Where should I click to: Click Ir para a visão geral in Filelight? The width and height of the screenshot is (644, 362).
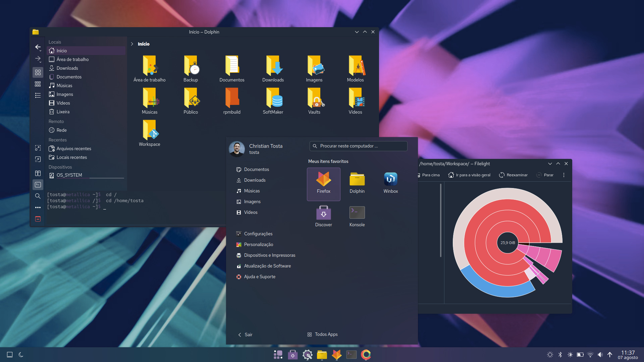click(x=469, y=175)
